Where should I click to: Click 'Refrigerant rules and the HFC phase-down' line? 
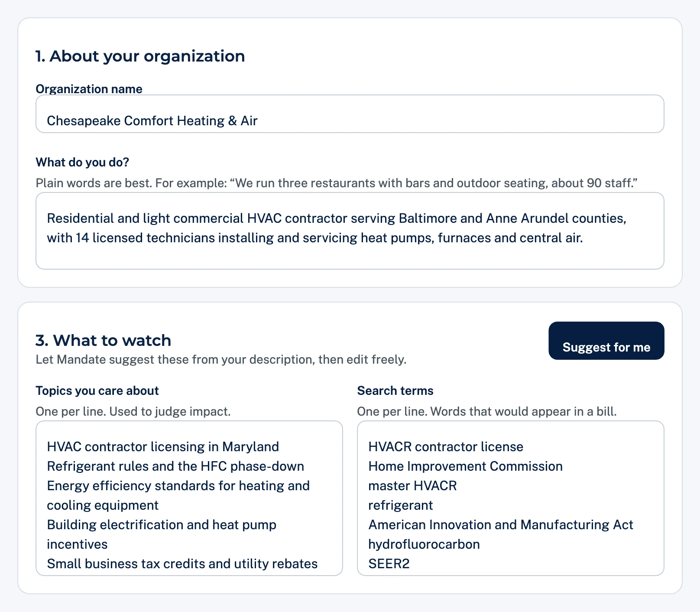175,466
